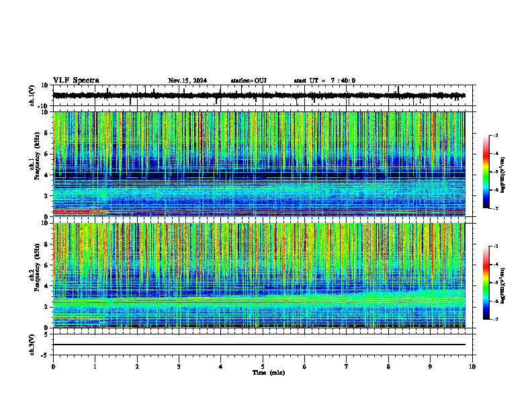Screen dimensions: 532x411
Task: Click time axis tick label "9"
Action: [x=430, y=367]
